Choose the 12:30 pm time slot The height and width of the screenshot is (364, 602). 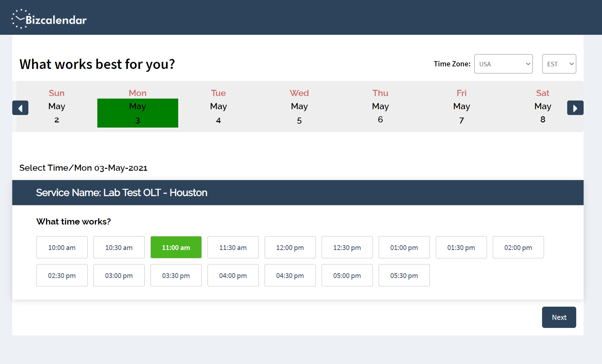pos(347,247)
